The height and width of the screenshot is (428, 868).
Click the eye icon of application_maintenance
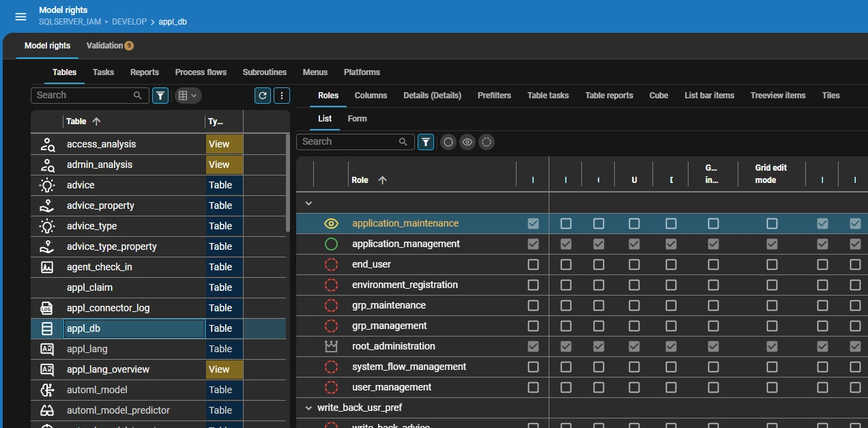coord(331,223)
